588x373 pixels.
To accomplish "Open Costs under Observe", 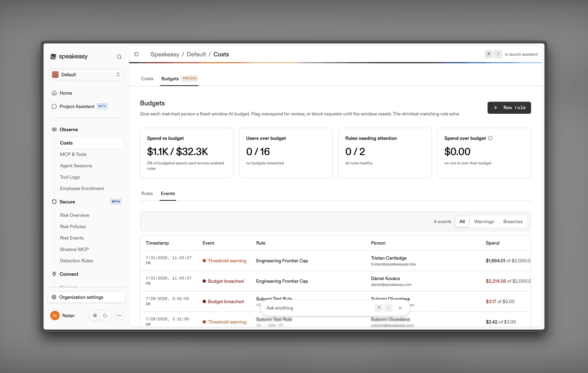I will click(x=90, y=143).
